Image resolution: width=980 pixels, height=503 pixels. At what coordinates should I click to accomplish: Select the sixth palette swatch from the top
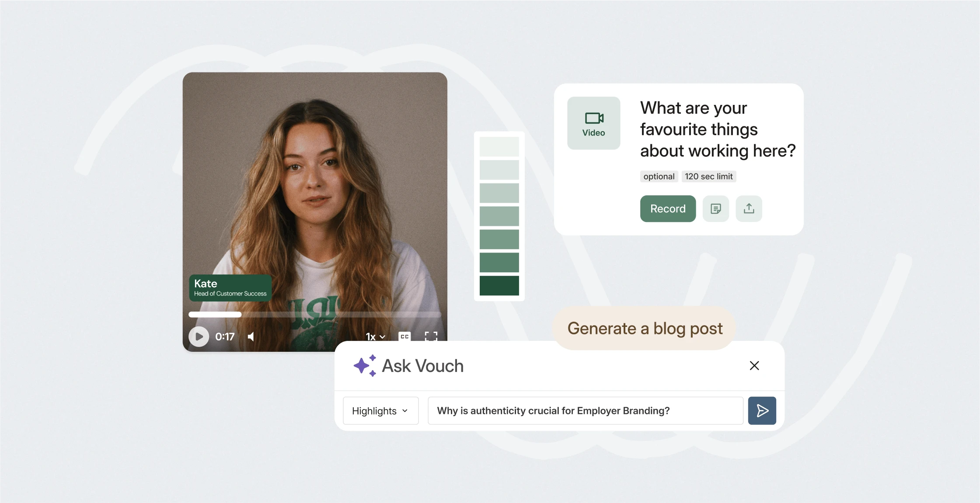[x=499, y=262]
